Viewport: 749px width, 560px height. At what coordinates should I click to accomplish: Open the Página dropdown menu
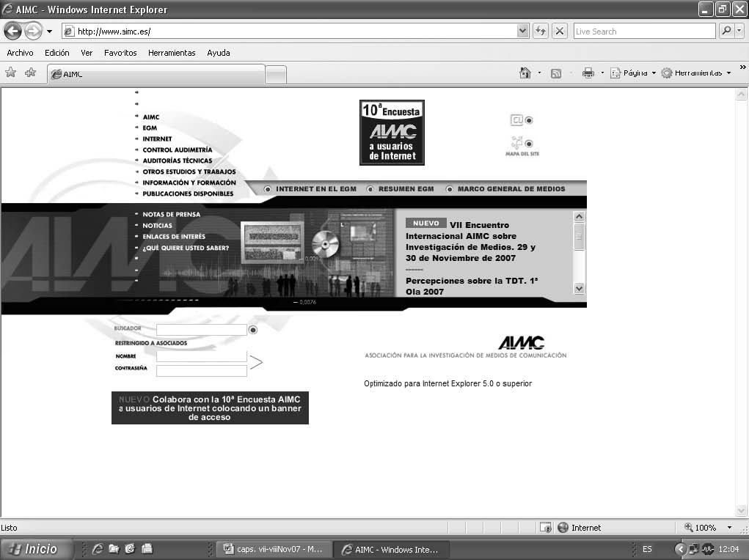coord(633,73)
